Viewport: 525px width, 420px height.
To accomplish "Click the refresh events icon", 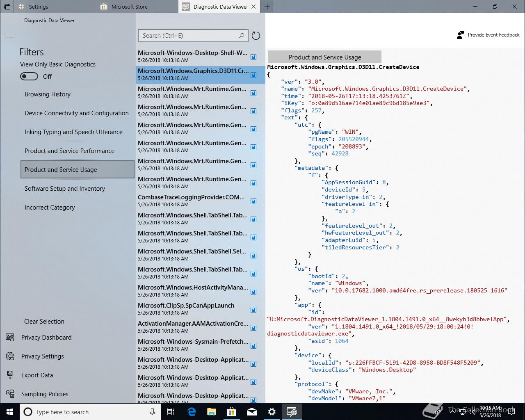I will point(256,36).
